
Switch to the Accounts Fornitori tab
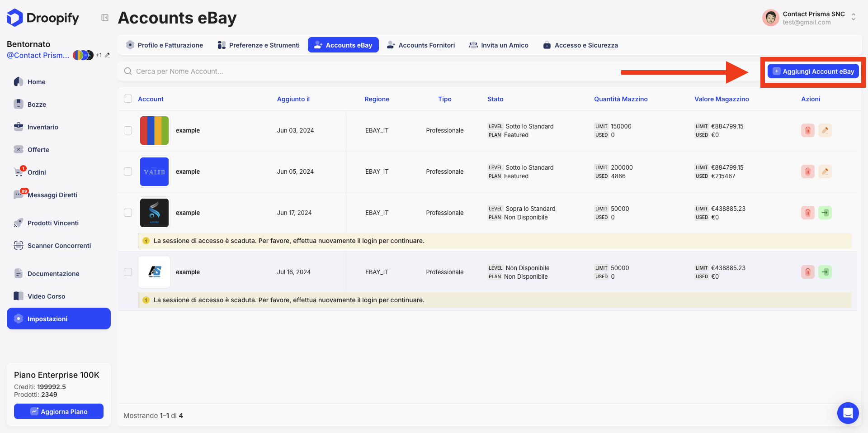pos(420,45)
